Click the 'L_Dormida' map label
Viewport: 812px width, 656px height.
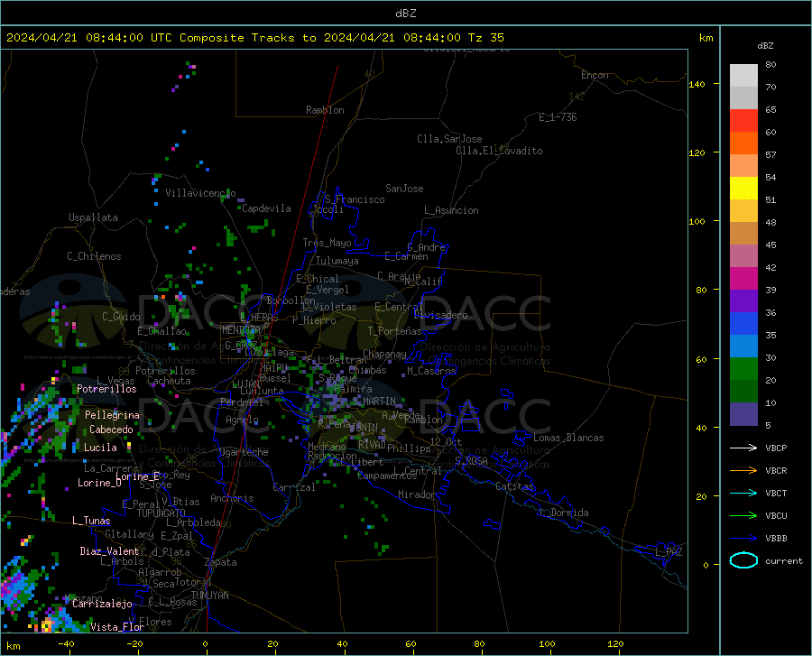click(x=565, y=513)
